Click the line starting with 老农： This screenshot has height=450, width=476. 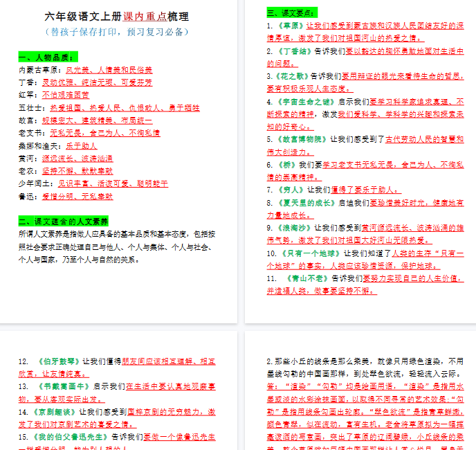[66, 171]
